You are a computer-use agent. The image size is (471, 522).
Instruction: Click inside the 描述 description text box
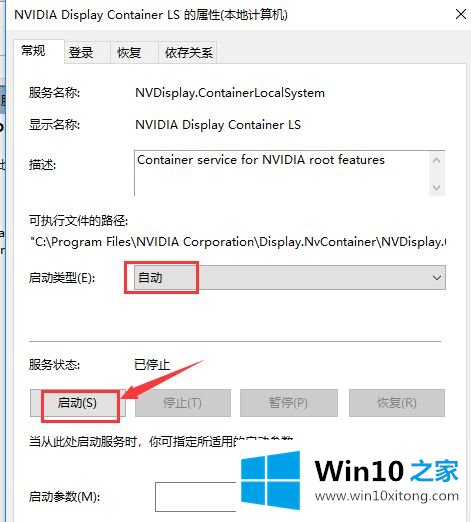[282, 173]
